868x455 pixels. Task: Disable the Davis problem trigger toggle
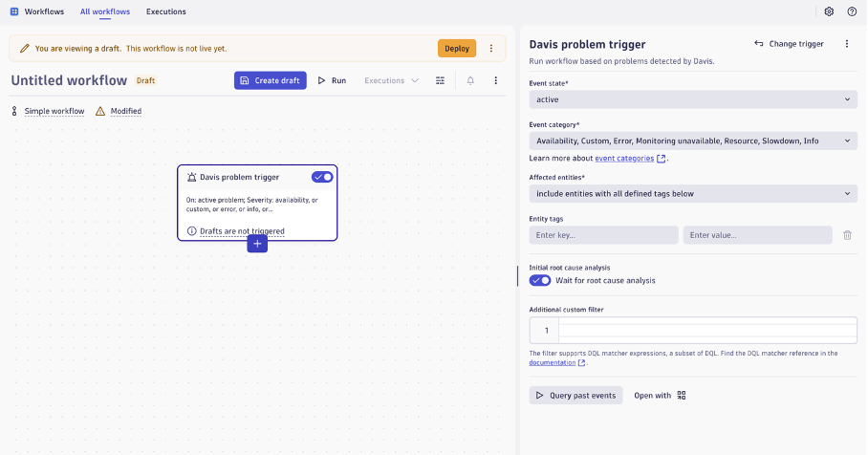coord(322,177)
